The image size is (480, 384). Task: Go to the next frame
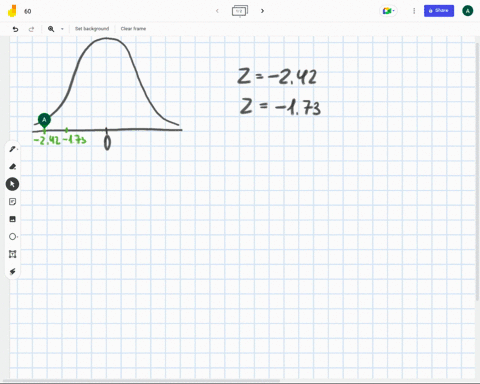pos(262,11)
